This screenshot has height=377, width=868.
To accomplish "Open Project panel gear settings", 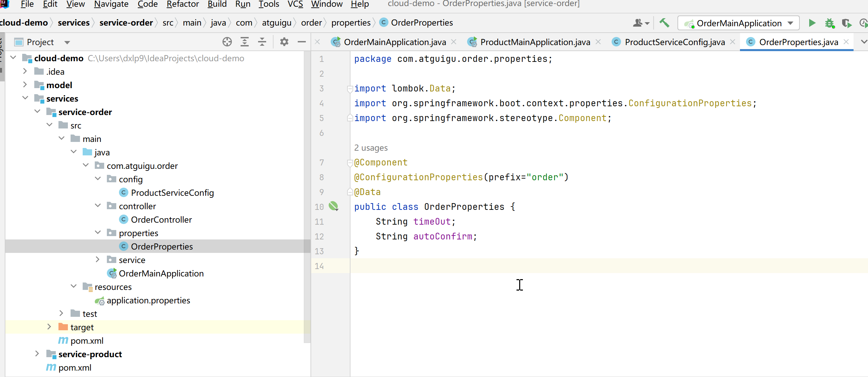I will (x=284, y=42).
